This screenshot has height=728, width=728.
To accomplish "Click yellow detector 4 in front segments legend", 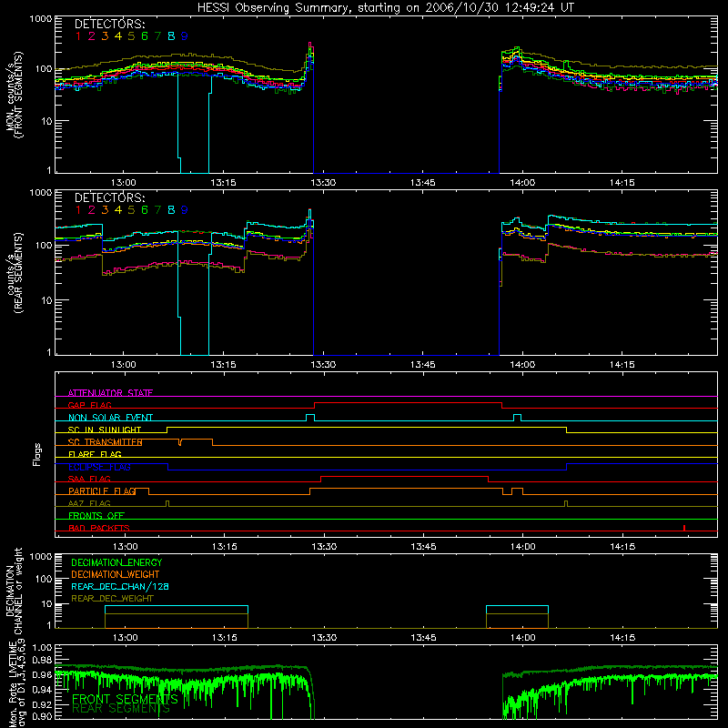I will [x=118, y=36].
